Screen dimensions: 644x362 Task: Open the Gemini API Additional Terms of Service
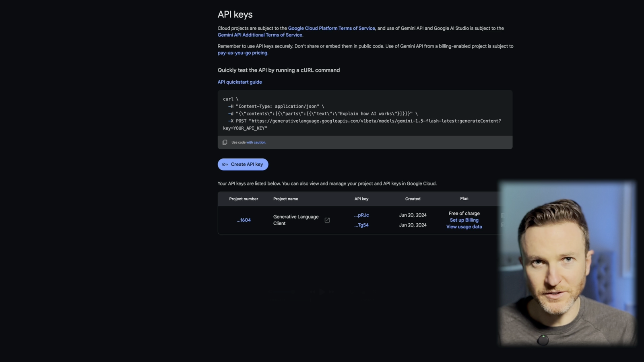tap(260, 35)
